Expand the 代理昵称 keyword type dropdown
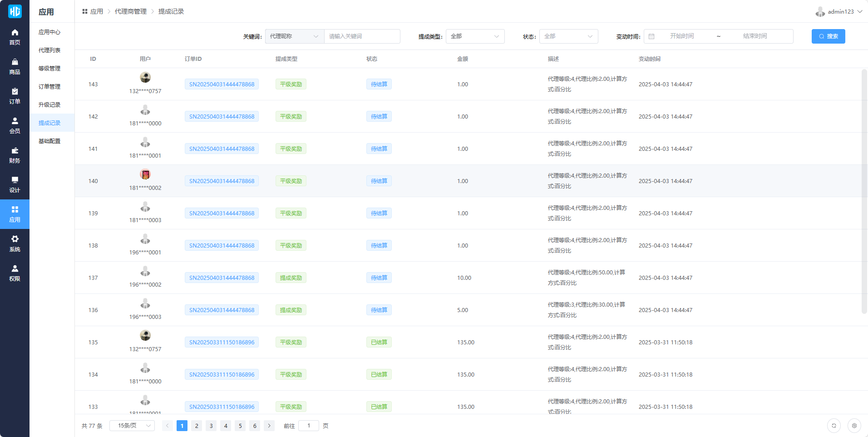This screenshot has width=868, height=437. [x=294, y=36]
